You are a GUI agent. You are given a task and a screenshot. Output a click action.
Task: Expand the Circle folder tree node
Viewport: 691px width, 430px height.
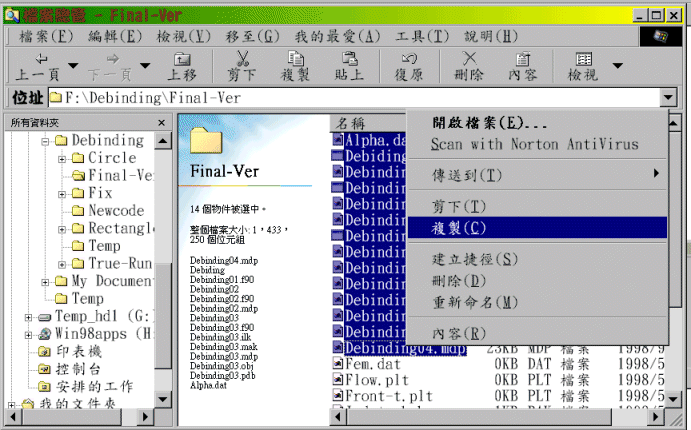(62, 159)
